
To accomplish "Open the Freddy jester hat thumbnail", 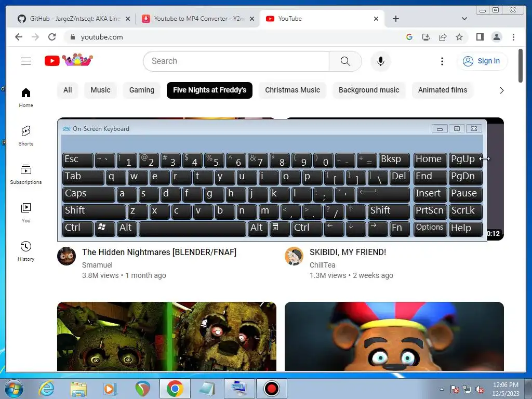I will click(x=394, y=336).
